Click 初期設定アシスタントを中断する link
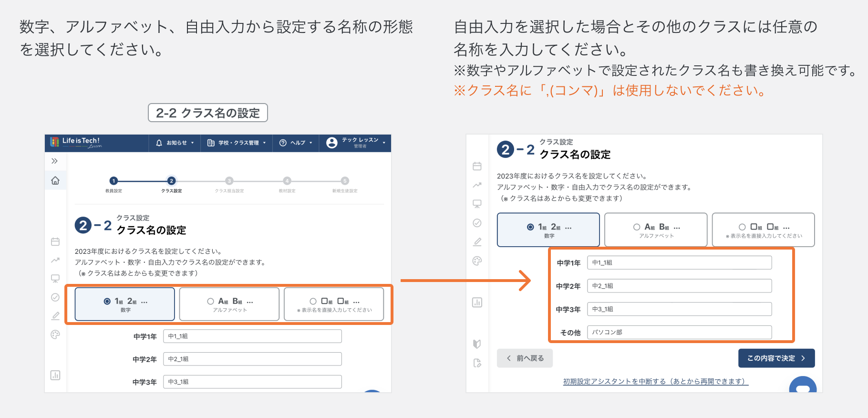 [655, 381]
